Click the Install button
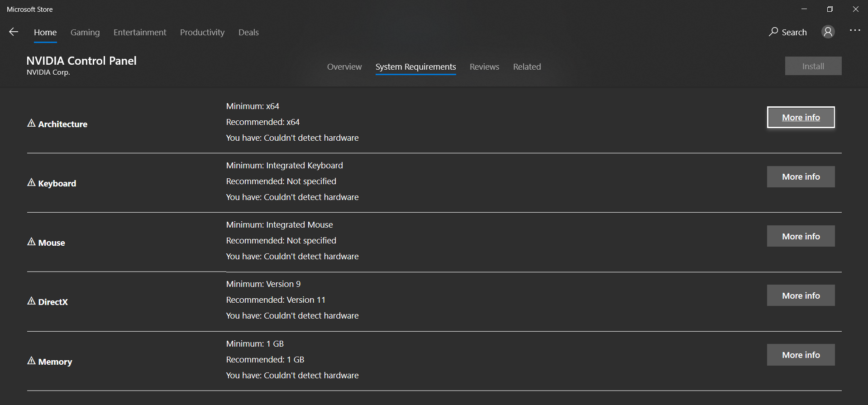868x405 pixels. 813,66
